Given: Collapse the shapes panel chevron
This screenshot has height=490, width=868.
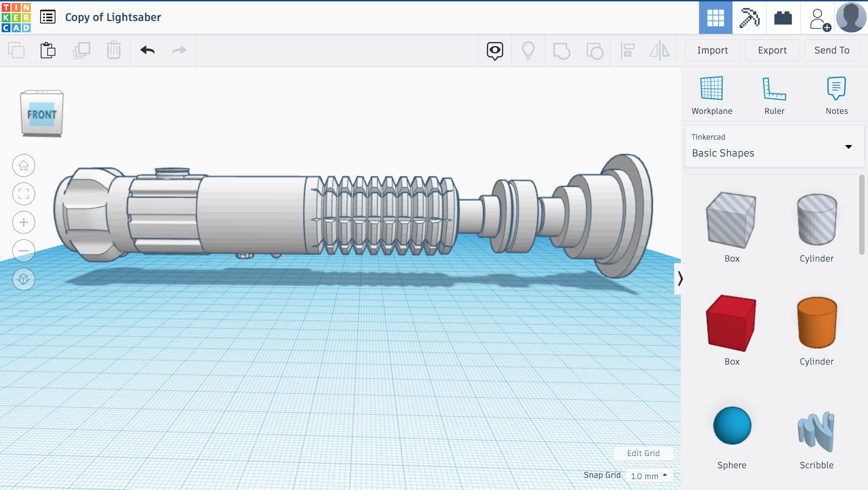Looking at the screenshot, I should pyautogui.click(x=679, y=279).
